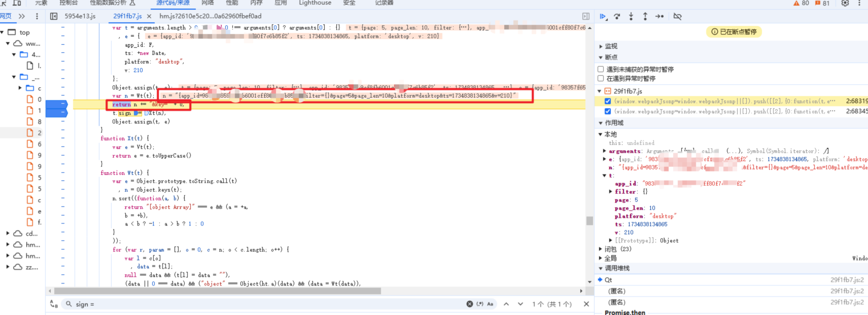
Task: Step out of current function
Action: click(645, 16)
